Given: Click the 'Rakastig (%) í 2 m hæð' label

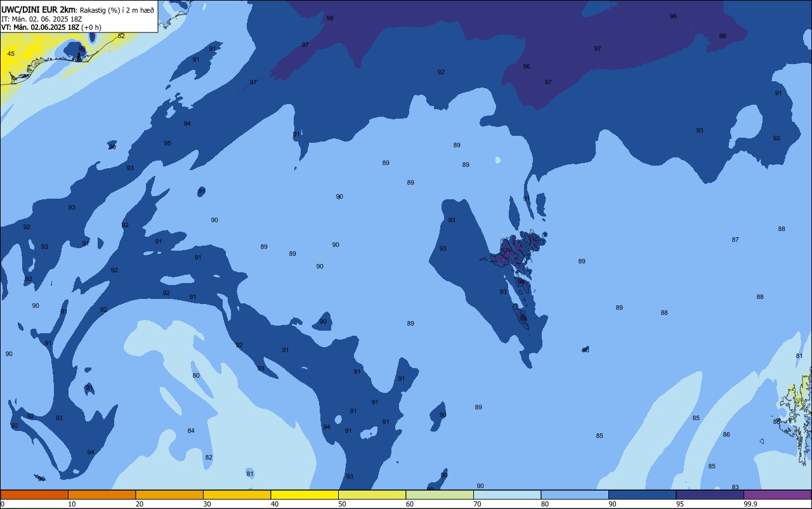Looking at the screenshot, I should coord(117,10).
